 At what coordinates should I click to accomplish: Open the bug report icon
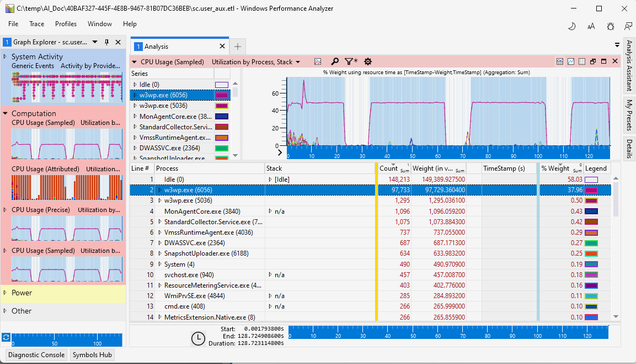[610, 26]
